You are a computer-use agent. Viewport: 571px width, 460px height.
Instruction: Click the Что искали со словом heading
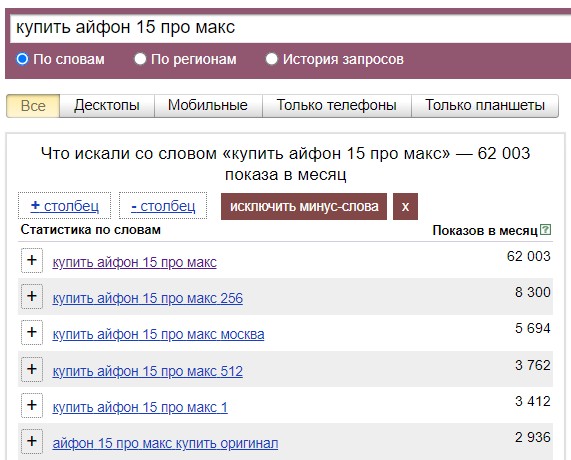tap(286, 164)
